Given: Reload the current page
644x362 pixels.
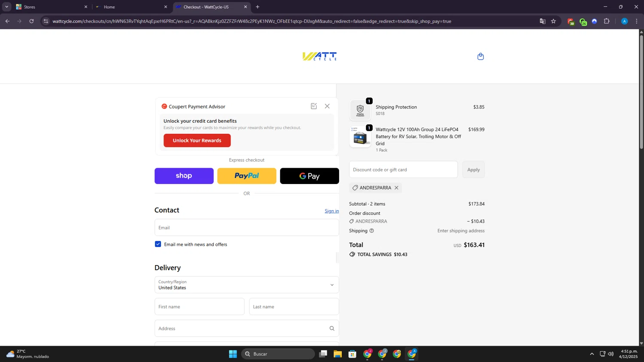Looking at the screenshot, I should (x=31, y=21).
